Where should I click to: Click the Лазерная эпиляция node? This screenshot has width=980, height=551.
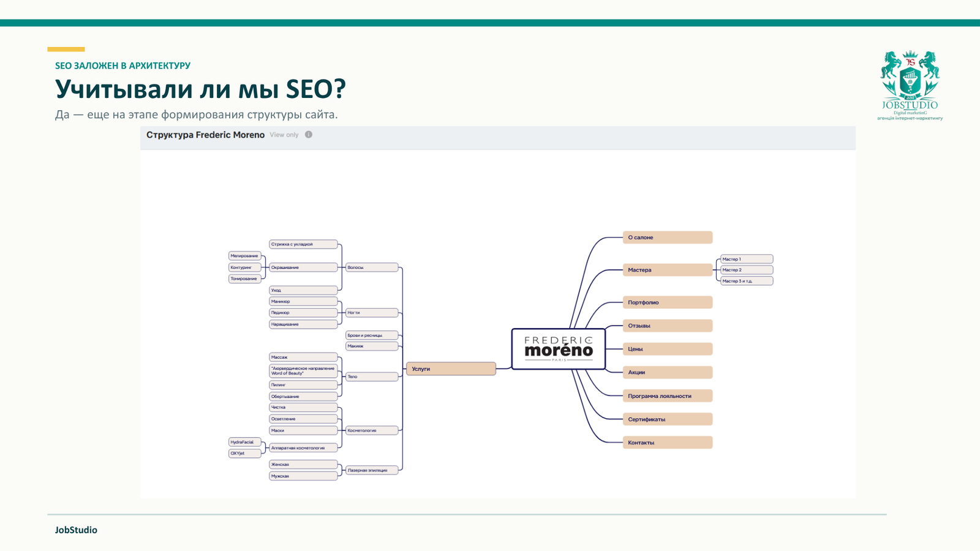372,470
